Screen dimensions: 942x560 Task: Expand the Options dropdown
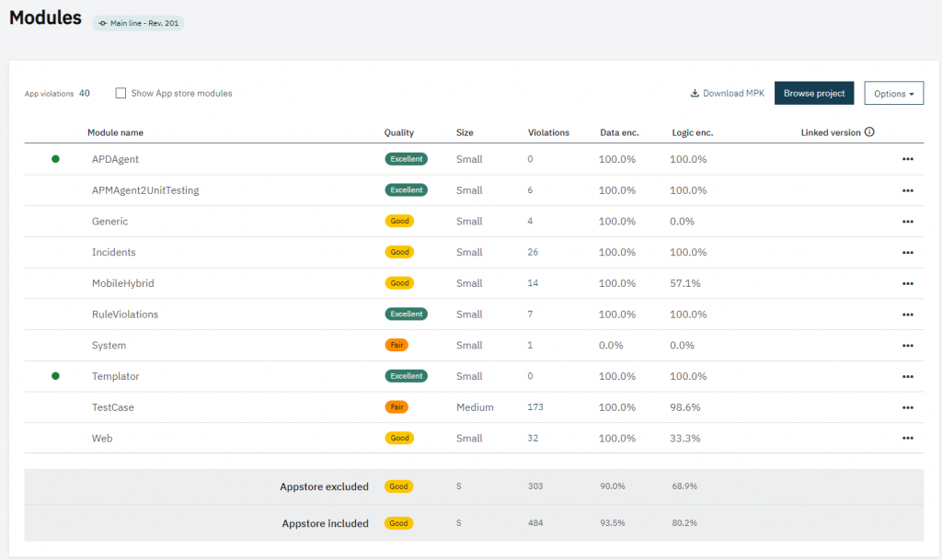[x=893, y=93]
